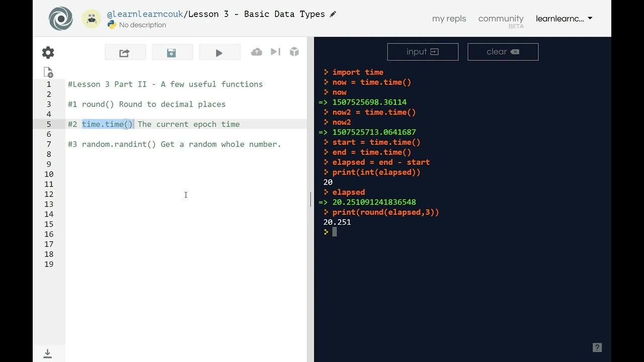Click line number 19 in gutter
The height and width of the screenshot is (362, 644).
(x=49, y=264)
